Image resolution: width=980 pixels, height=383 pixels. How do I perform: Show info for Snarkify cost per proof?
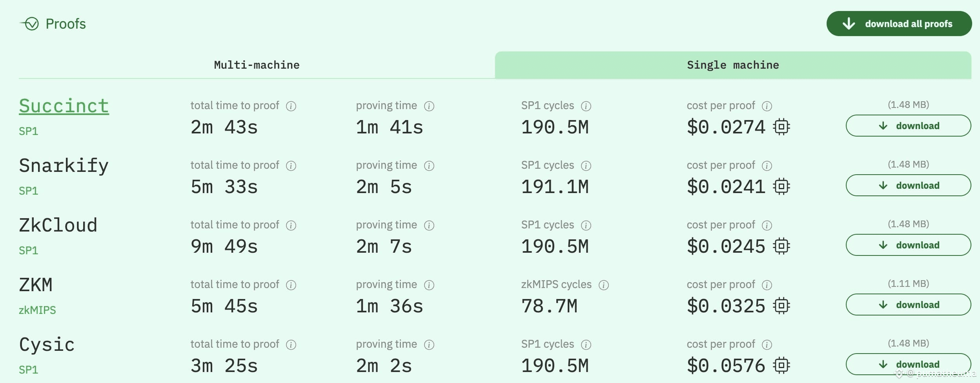tap(767, 166)
